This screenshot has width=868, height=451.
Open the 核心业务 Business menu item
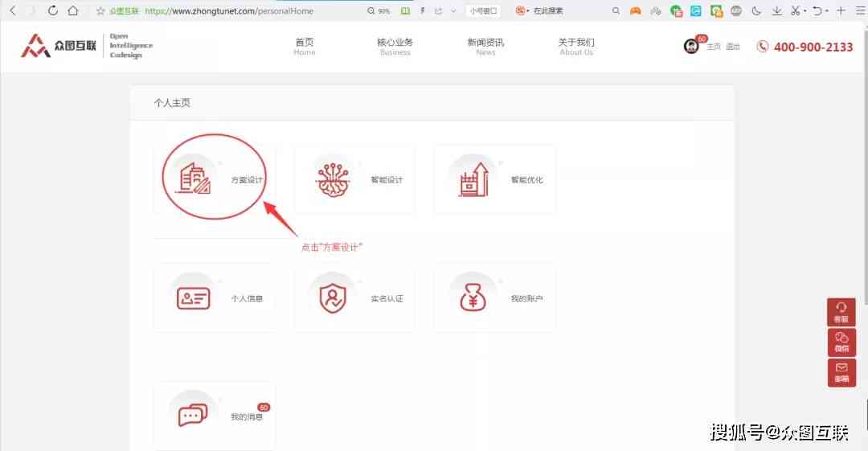pos(395,47)
